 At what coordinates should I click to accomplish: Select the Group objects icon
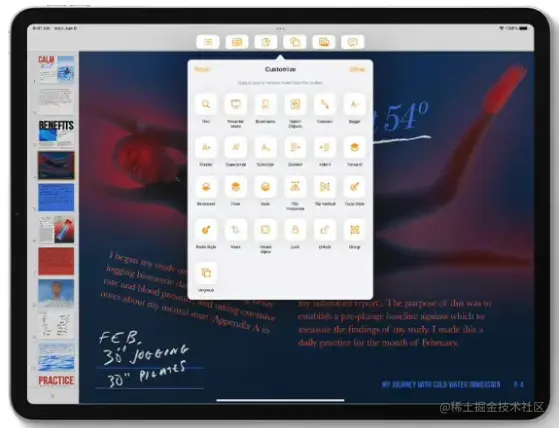(x=354, y=230)
